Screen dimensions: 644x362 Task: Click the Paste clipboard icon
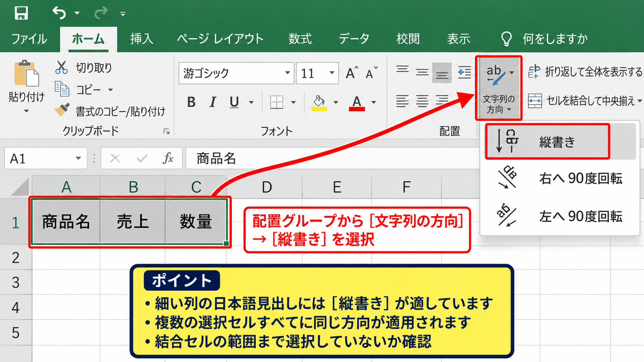click(x=27, y=73)
